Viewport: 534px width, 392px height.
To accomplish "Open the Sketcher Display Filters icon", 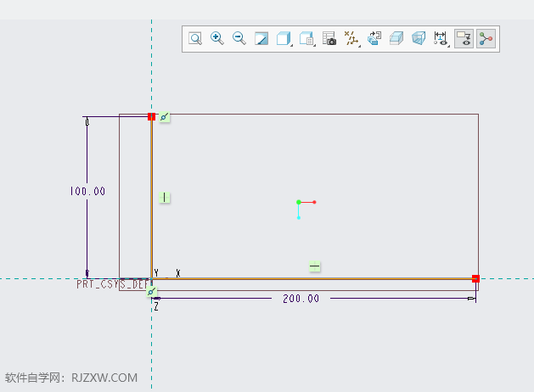I will 441,38.
